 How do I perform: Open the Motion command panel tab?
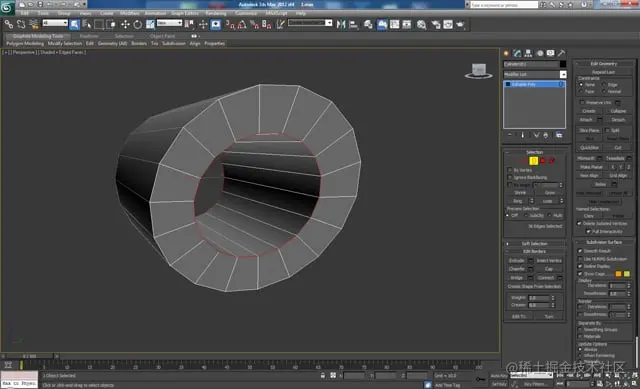coord(540,53)
